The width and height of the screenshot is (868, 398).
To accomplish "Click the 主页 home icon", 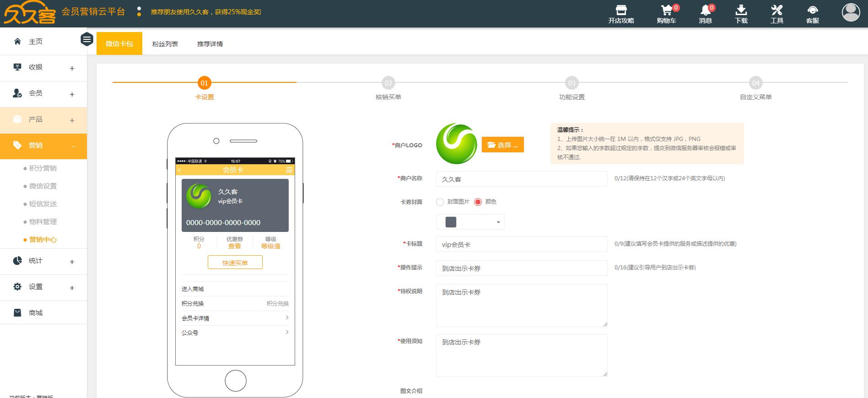I will pyautogui.click(x=17, y=41).
